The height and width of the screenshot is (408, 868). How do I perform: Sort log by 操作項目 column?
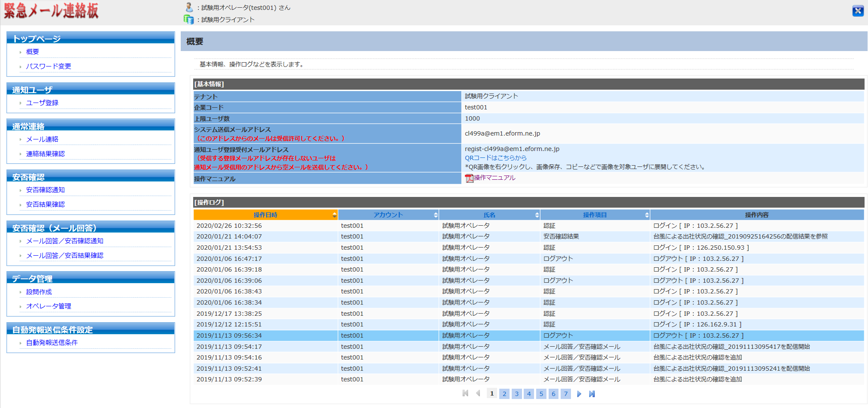[595, 215]
